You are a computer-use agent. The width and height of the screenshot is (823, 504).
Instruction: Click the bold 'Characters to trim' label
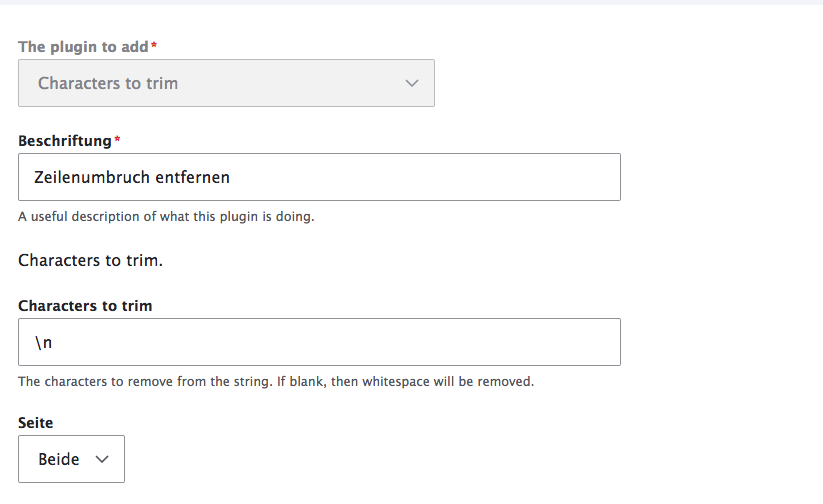click(85, 306)
